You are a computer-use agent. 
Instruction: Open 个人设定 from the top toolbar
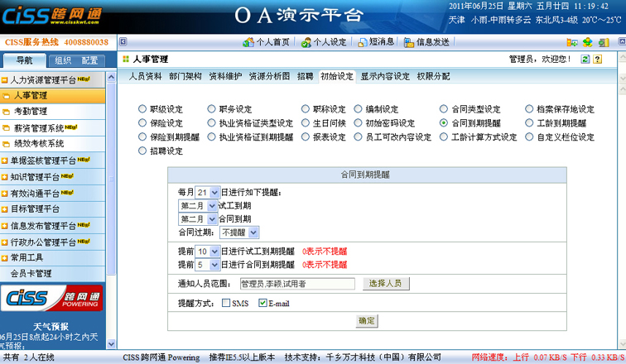(318, 41)
